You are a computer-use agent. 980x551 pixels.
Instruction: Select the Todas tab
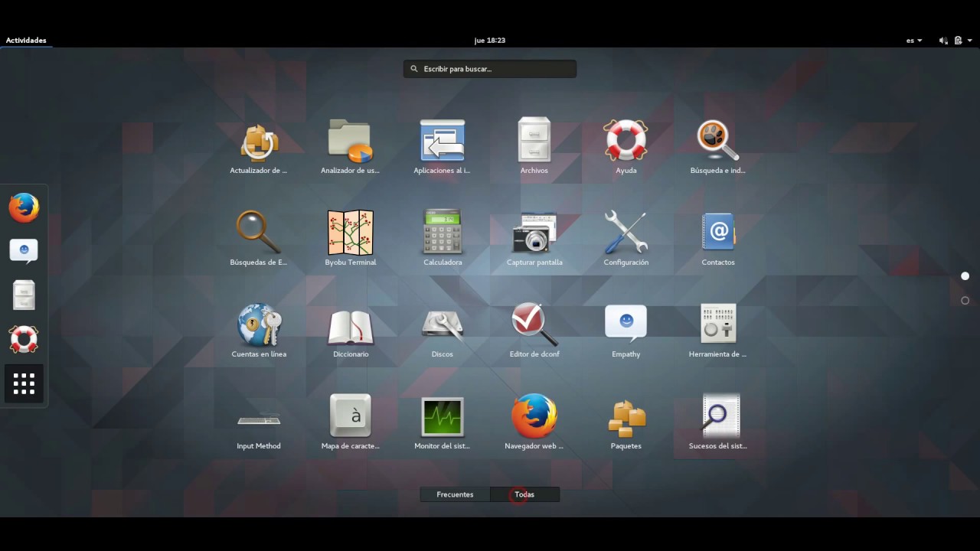[x=524, y=494]
